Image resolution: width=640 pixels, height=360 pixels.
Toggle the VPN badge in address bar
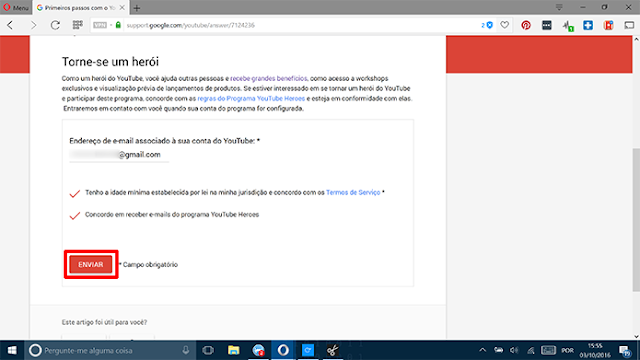(x=100, y=25)
